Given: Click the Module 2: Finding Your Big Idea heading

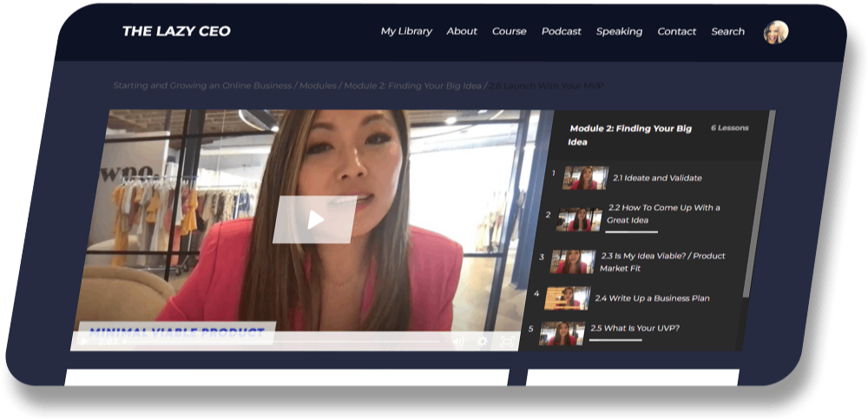Looking at the screenshot, I should pyautogui.click(x=630, y=135).
